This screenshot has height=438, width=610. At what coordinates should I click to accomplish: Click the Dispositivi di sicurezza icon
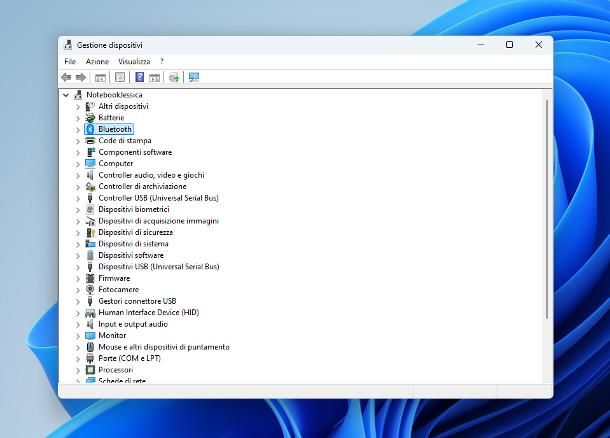pyautogui.click(x=90, y=232)
